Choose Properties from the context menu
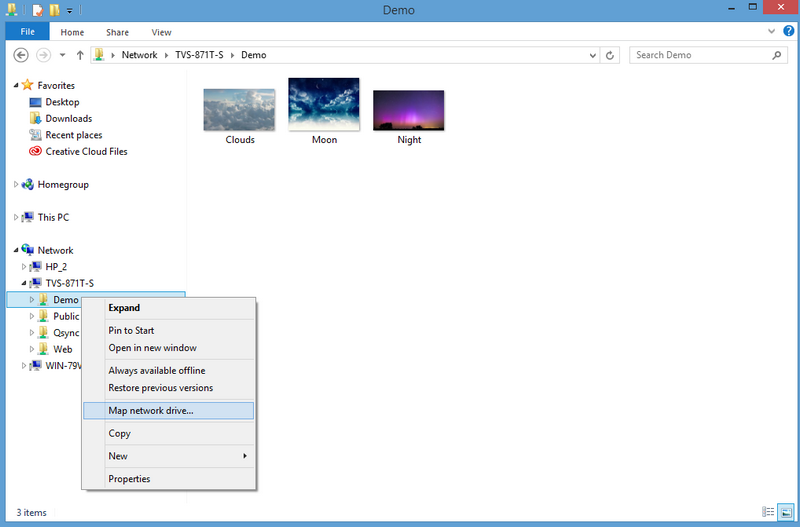Screen dimensions: 800x527 tap(129, 479)
